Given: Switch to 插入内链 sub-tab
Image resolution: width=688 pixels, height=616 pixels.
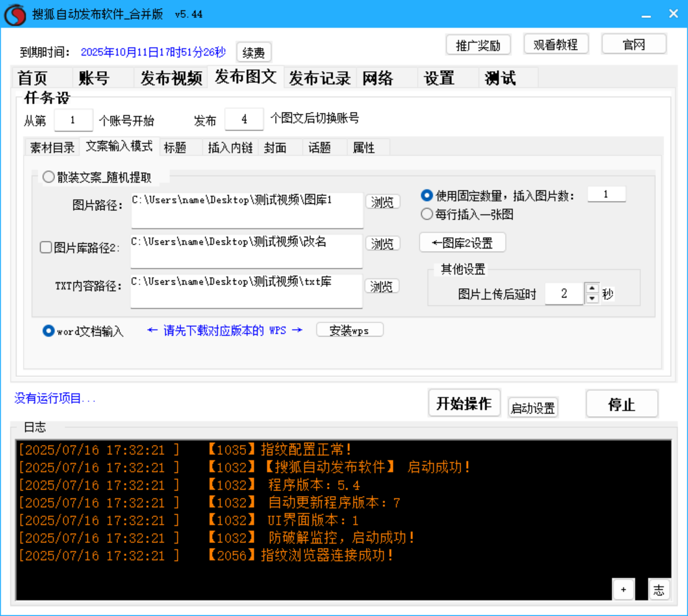Looking at the screenshot, I should pos(231,148).
